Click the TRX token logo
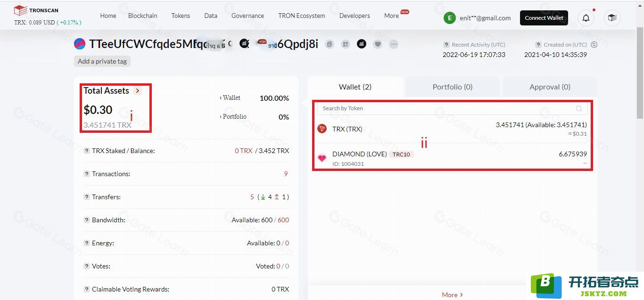 coord(322,129)
